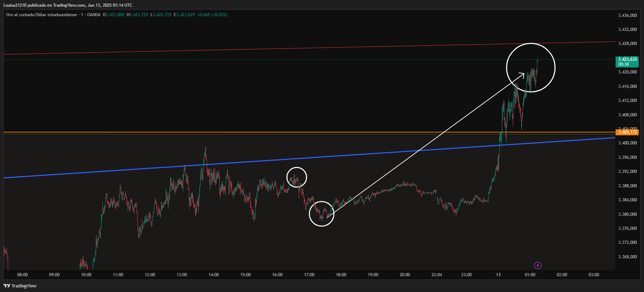Image resolution: width=644 pixels, height=292 pixels.
Task: Click time axis label 08:00
Action: click(22, 275)
